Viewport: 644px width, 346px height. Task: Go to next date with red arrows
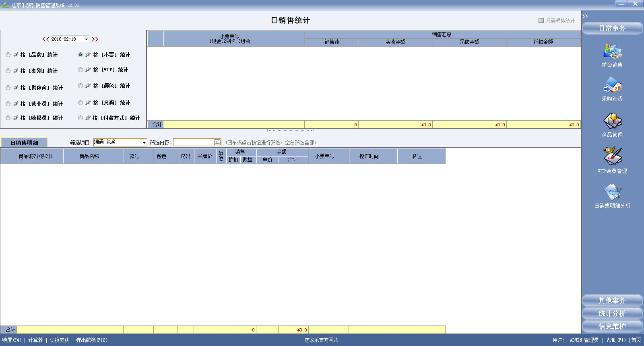(95, 39)
